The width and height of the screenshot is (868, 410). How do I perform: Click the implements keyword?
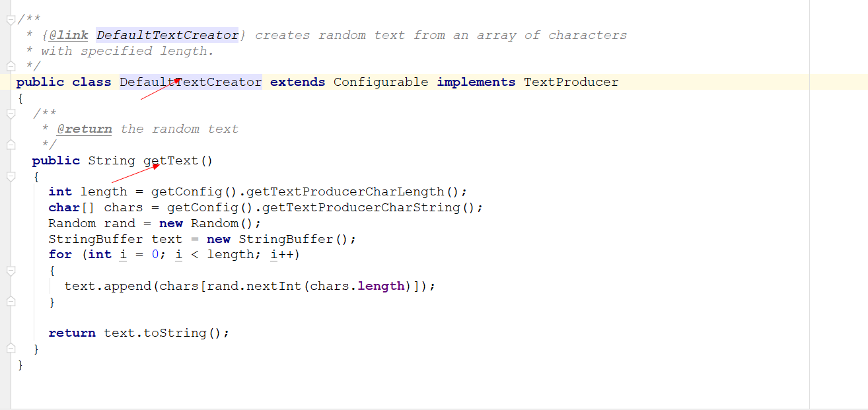[476, 82]
